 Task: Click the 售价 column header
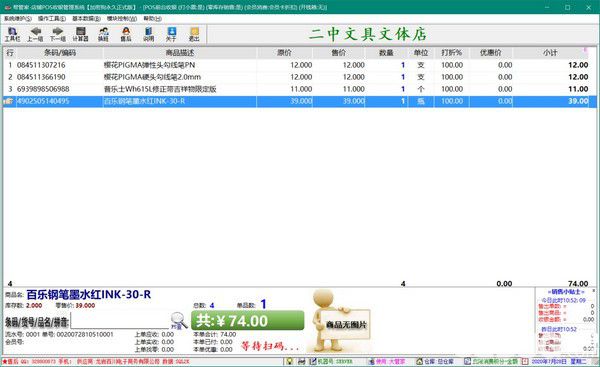tap(339, 53)
